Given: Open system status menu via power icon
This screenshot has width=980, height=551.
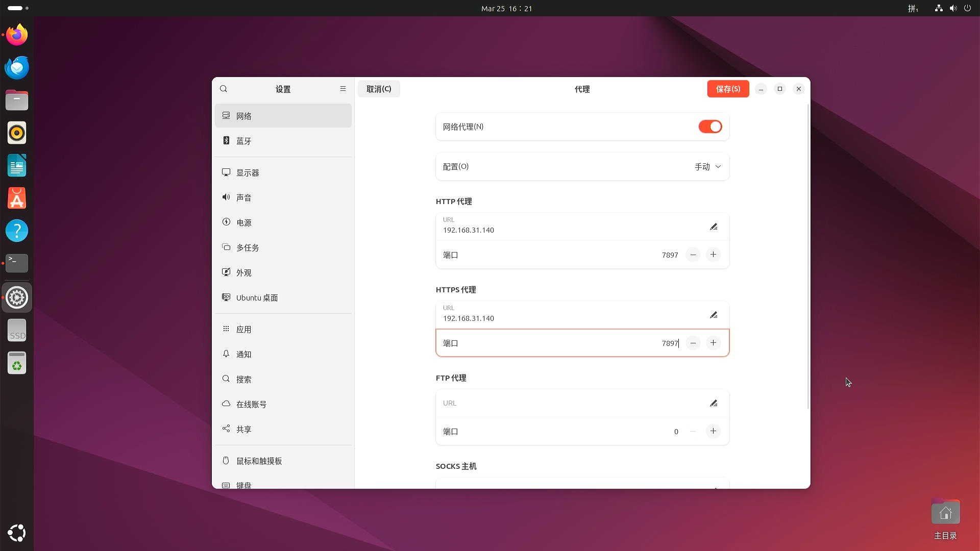Looking at the screenshot, I should point(967,8).
